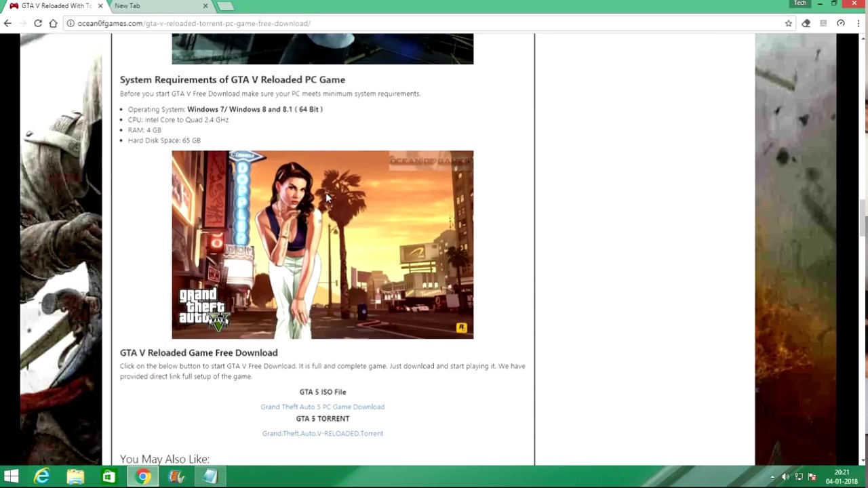868x488 pixels.
Task: Open Action Center flag icon
Action: pos(812,477)
